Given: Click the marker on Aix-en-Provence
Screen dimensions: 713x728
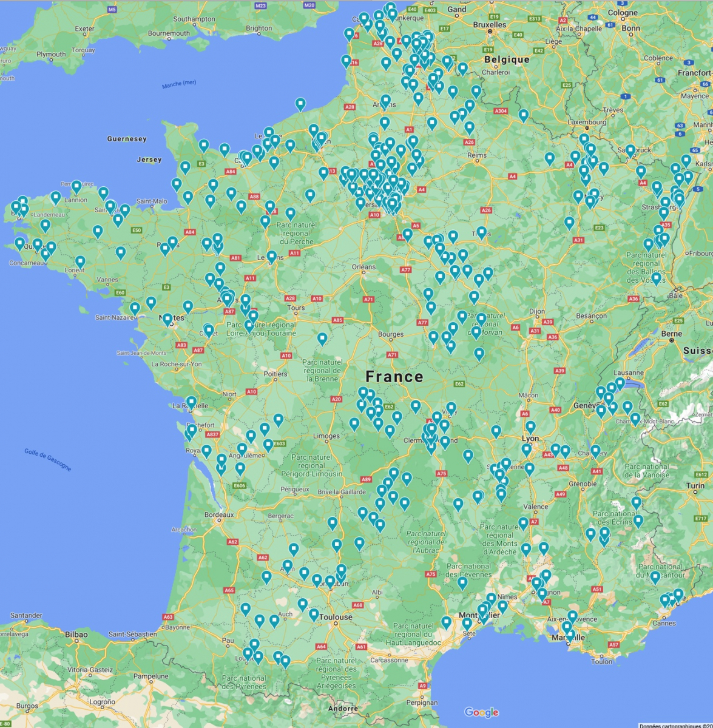Looking at the screenshot, I should (572, 616).
